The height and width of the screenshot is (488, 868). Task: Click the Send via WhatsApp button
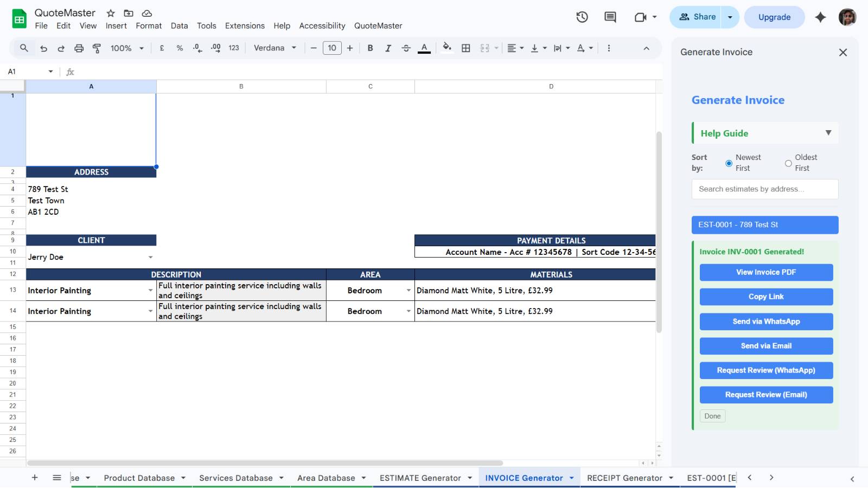point(766,322)
